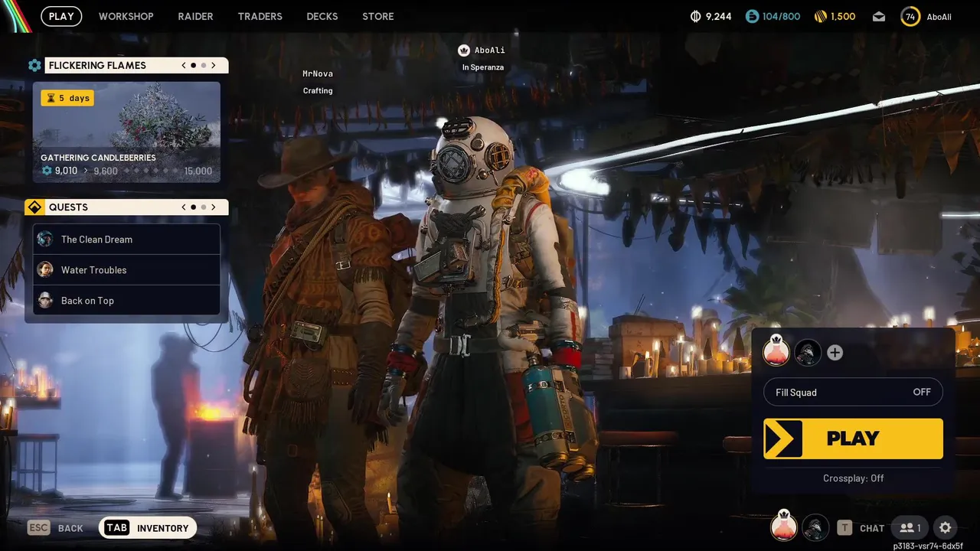Click the Water Troubles quest giver portrait
The image size is (980, 551).
45,269
